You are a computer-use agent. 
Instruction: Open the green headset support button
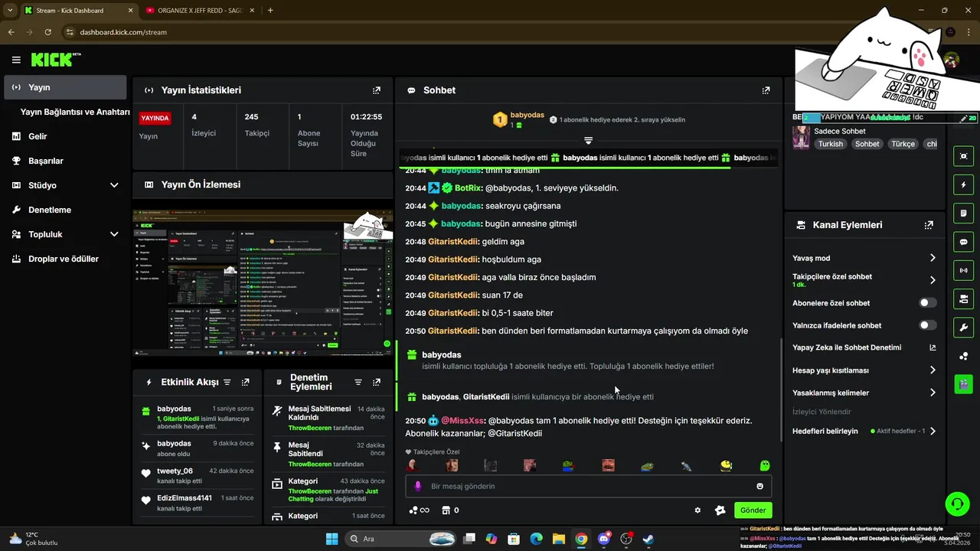click(957, 504)
